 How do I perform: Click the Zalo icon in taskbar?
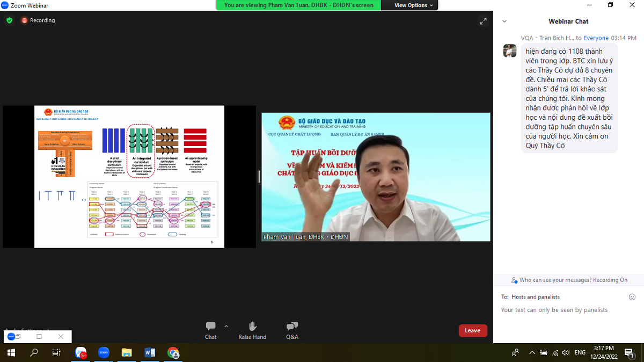coord(81,352)
